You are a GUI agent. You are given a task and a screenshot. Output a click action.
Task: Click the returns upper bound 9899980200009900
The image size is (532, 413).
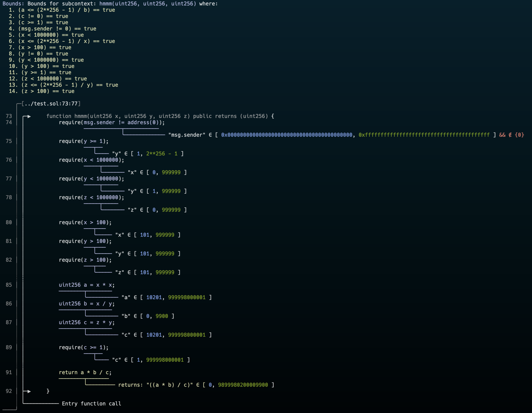243,385
